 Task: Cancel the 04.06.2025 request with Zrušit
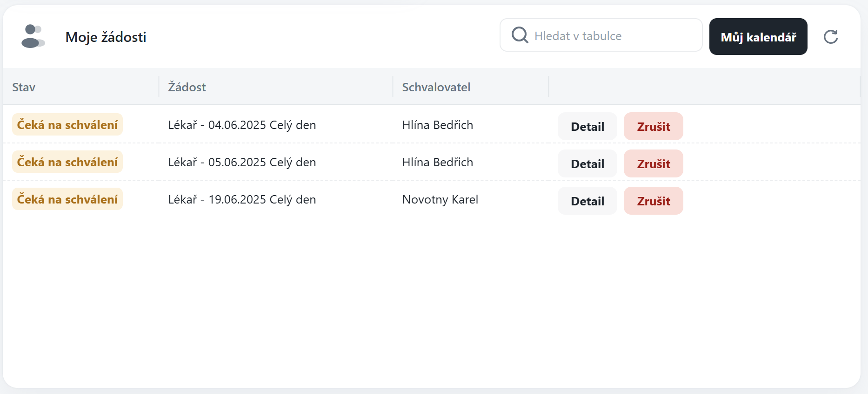[x=653, y=127]
